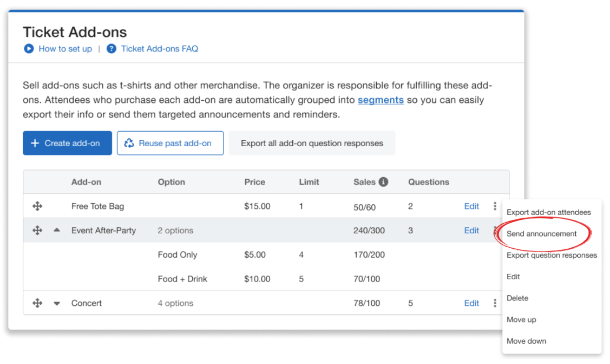
Task: Select Delete from the context menu
Action: (x=517, y=298)
